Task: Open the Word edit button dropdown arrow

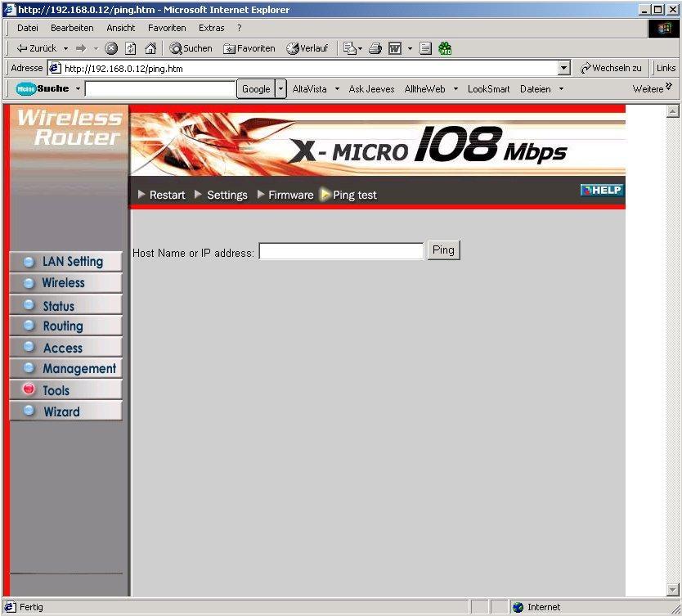Action: pyautogui.click(x=410, y=49)
